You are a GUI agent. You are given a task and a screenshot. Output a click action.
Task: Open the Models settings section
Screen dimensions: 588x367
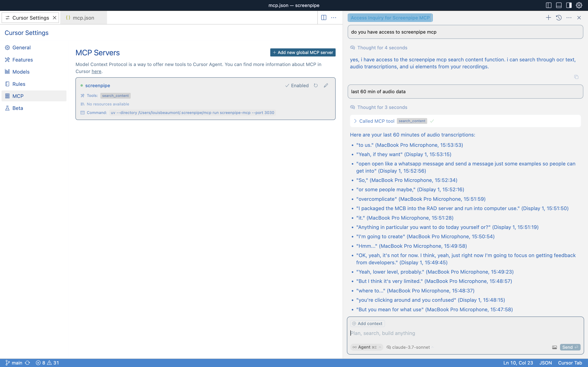(x=21, y=72)
